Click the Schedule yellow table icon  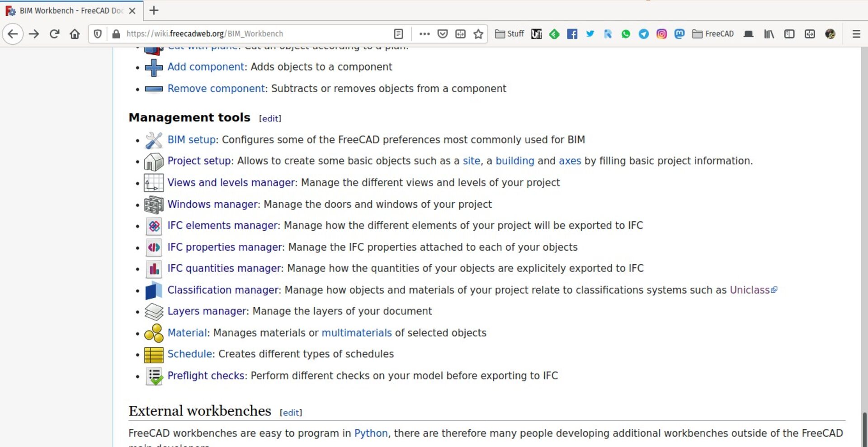pos(154,355)
